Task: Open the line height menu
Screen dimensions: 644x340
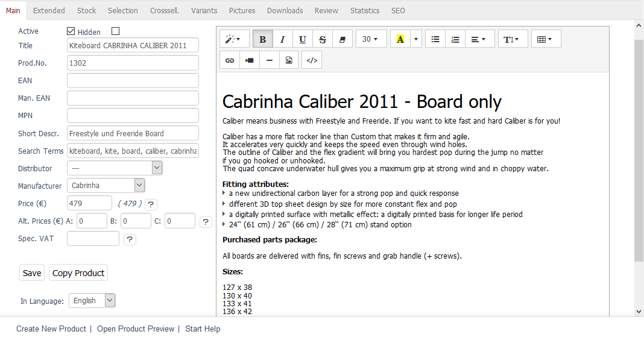Action: click(x=513, y=39)
